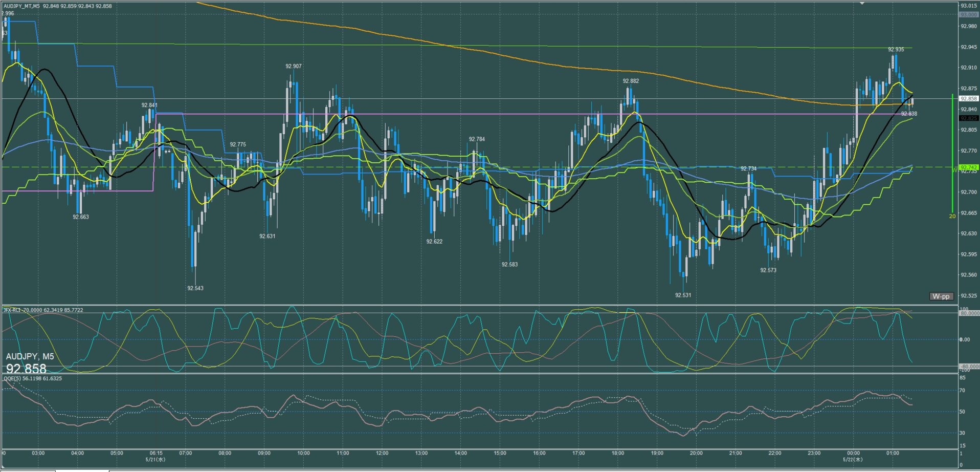This screenshot has width=980, height=472.
Task: Click the 92.935 swing high label
Action: click(x=896, y=50)
